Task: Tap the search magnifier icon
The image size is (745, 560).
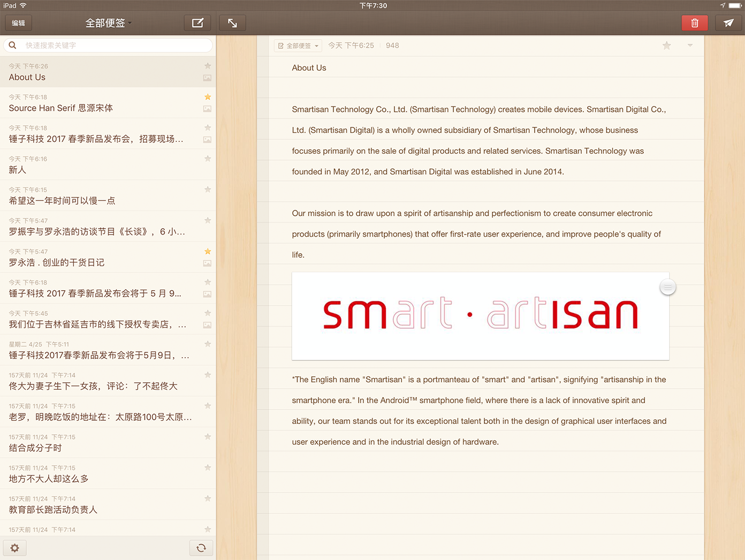Action: coord(12,45)
